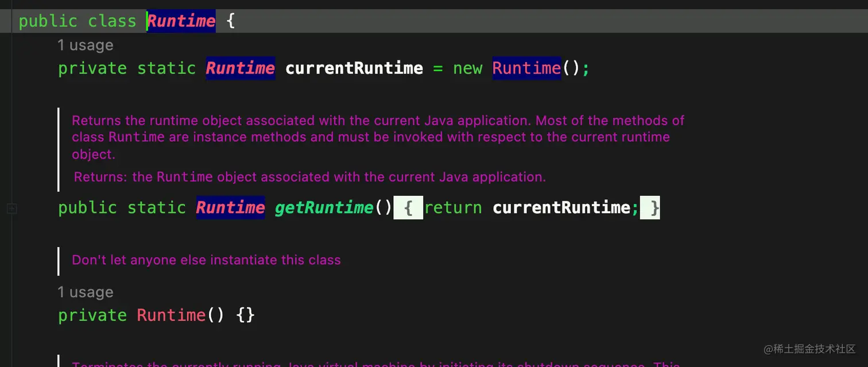Expand the folded getRuntime method in gutter
This screenshot has height=367, width=868.
point(11,209)
